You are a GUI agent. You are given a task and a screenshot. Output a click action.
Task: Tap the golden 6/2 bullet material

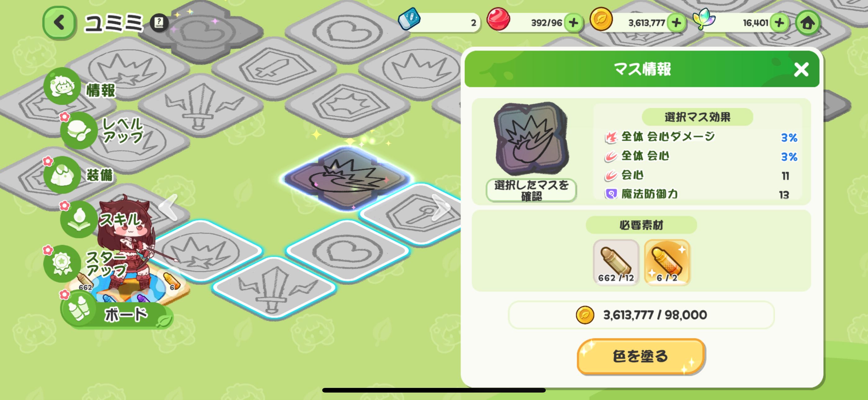click(667, 263)
